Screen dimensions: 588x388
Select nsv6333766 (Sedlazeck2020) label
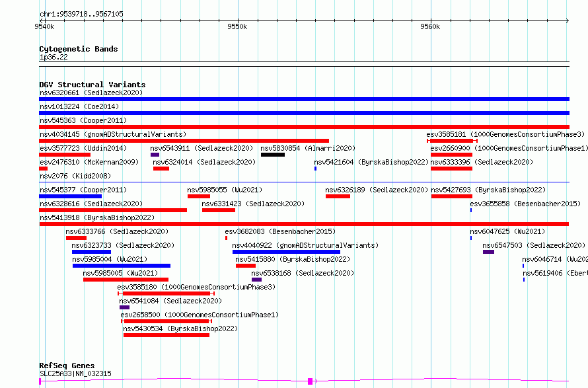point(117,231)
